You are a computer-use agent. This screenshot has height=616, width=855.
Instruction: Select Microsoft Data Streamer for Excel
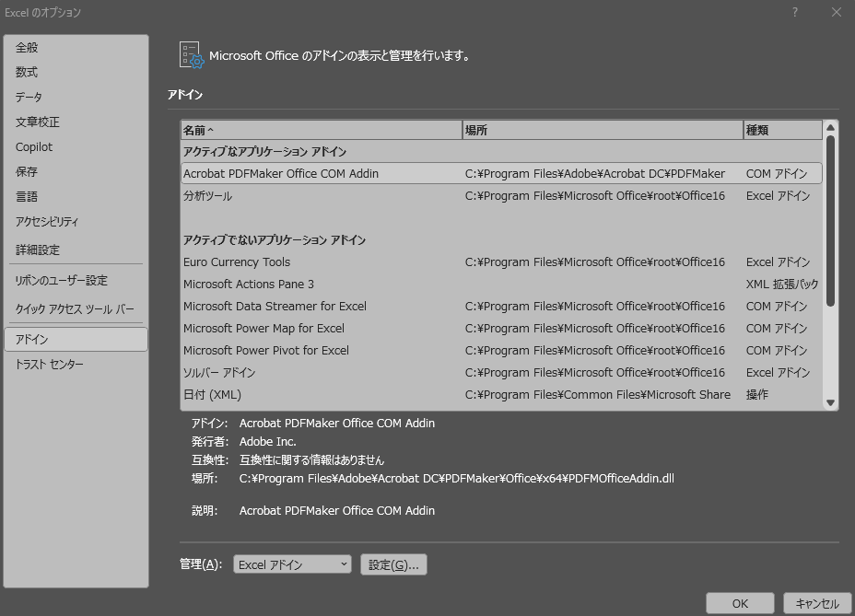click(501, 307)
